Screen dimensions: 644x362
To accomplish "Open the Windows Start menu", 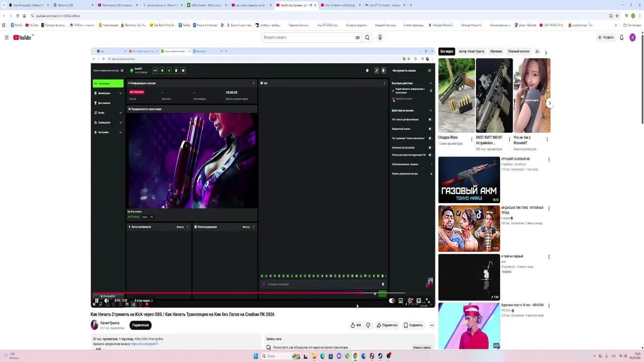I will (256, 356).
